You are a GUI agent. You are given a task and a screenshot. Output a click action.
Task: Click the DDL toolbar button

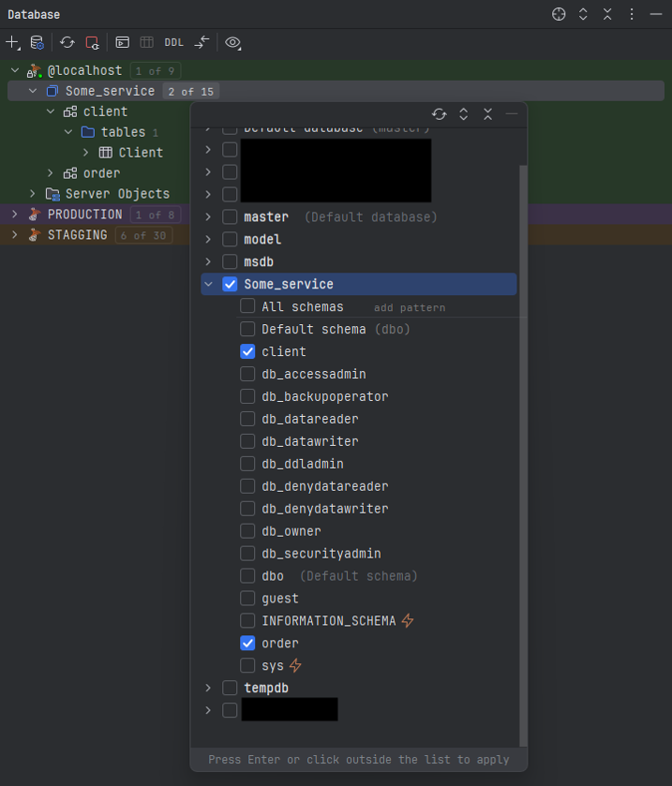tap(174, 42)
